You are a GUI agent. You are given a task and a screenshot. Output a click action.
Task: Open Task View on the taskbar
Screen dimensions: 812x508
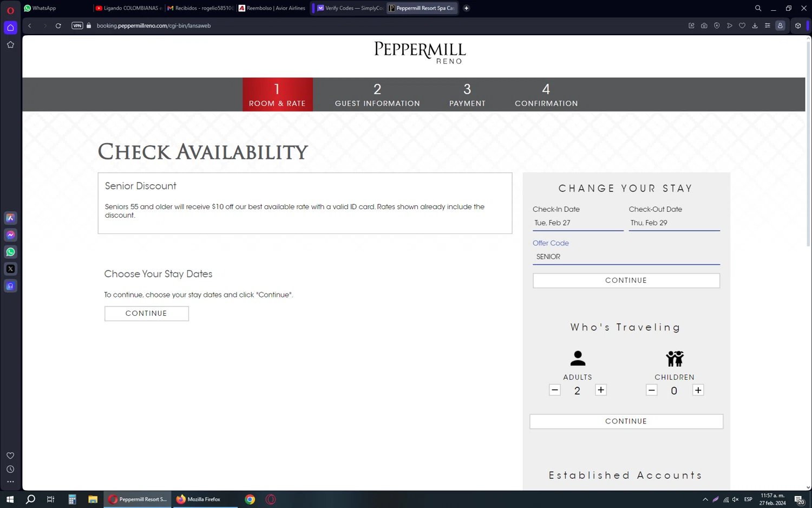tap(51, 499)
